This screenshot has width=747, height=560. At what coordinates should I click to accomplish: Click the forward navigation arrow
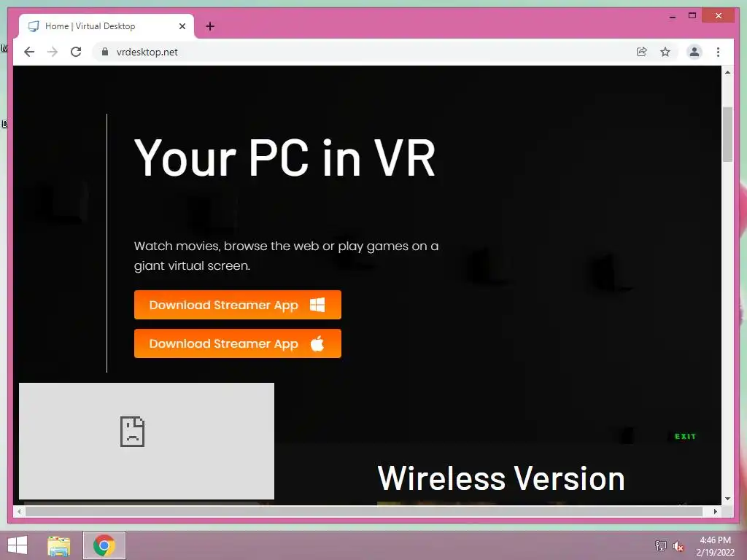(x=53, y=52)
